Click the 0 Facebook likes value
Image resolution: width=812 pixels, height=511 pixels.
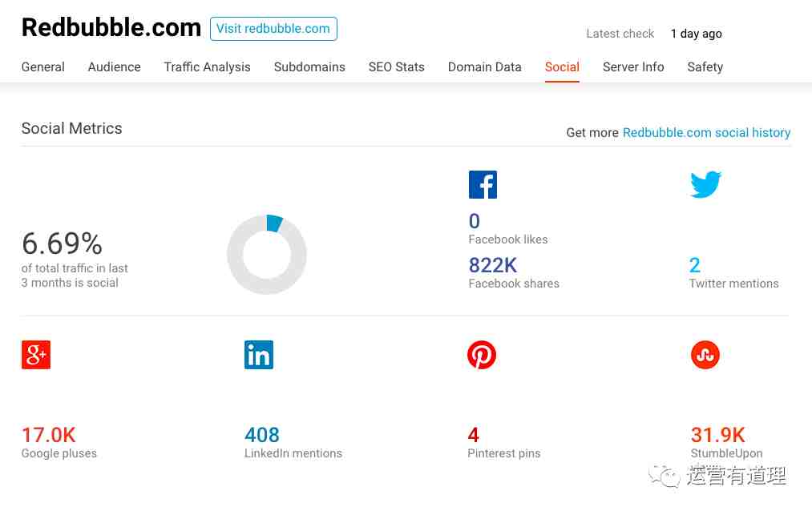[x=475, y=221]
